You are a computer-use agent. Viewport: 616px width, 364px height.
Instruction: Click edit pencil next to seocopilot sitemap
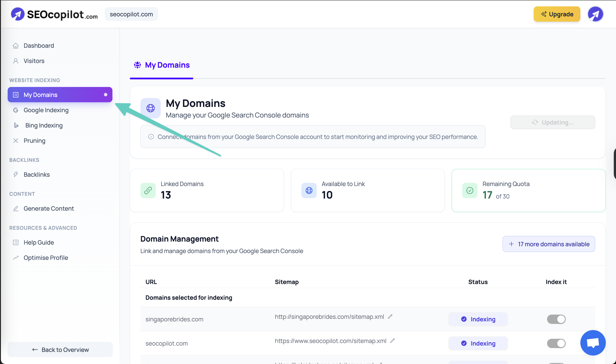click(x=392, y=341)
